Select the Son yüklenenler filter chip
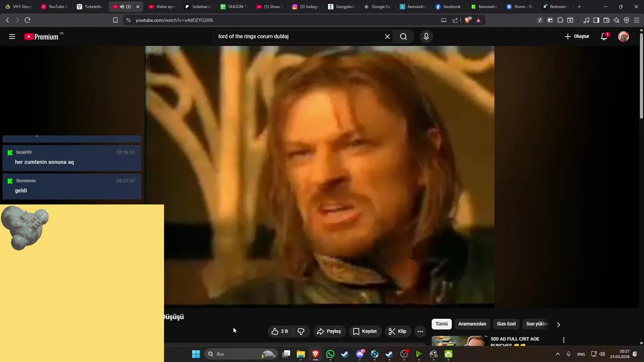The image size is (644, 362). pyautogui.click(x=537, y=324)
